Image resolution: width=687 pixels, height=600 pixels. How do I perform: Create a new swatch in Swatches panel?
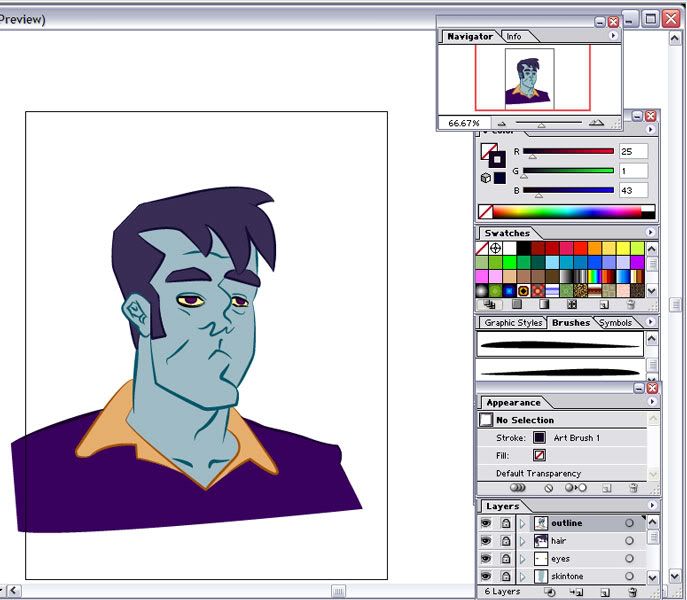604,305
